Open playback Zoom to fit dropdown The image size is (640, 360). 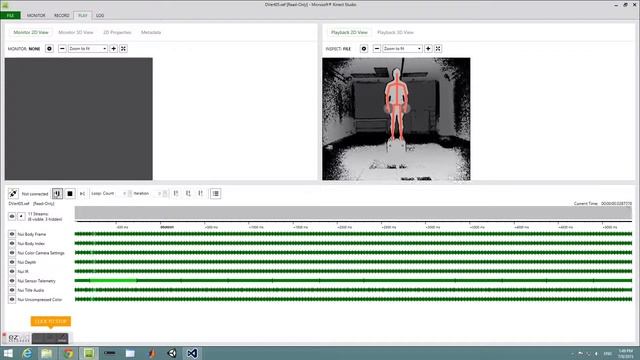[402, 49]
